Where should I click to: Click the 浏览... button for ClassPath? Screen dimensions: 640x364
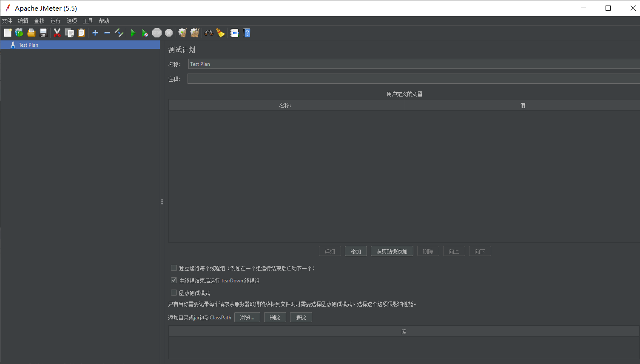coord(247,318)
